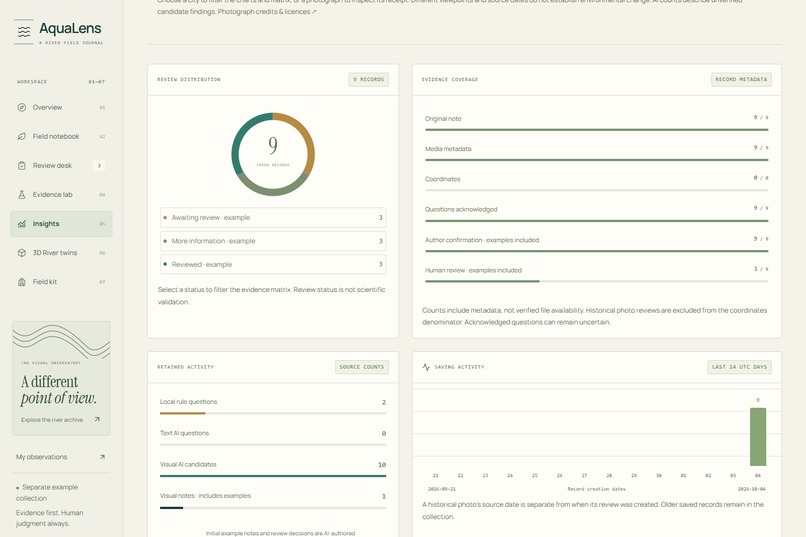
Task: Click the Overview compass icon
Action: (x=22, y=107)
